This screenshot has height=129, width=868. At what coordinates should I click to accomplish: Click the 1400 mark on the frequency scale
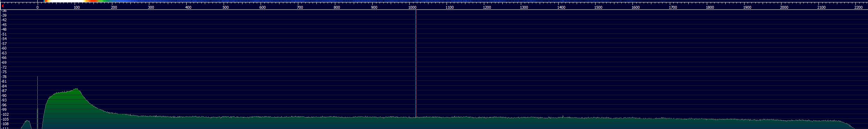[561, 7]
